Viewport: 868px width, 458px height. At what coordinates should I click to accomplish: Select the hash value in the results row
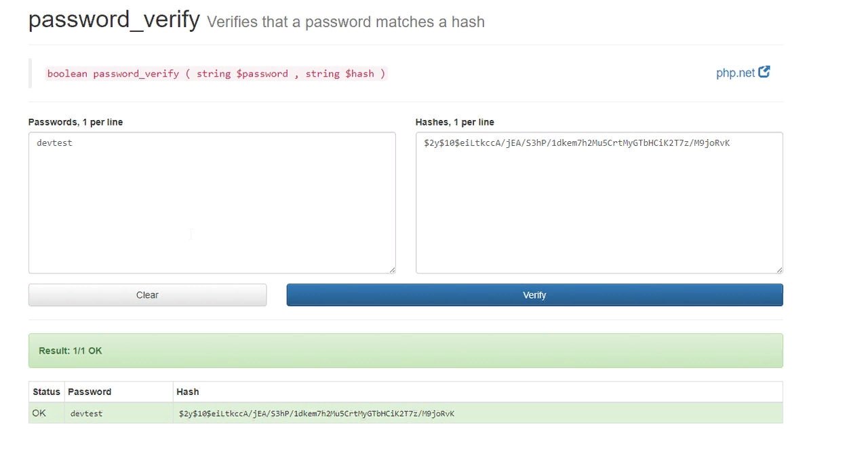(315, 413)
